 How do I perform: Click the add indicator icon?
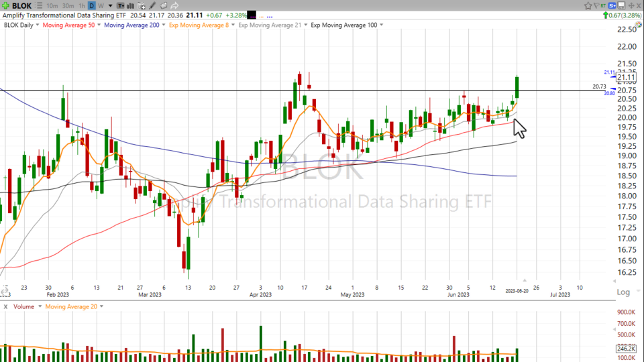[142, 6]
